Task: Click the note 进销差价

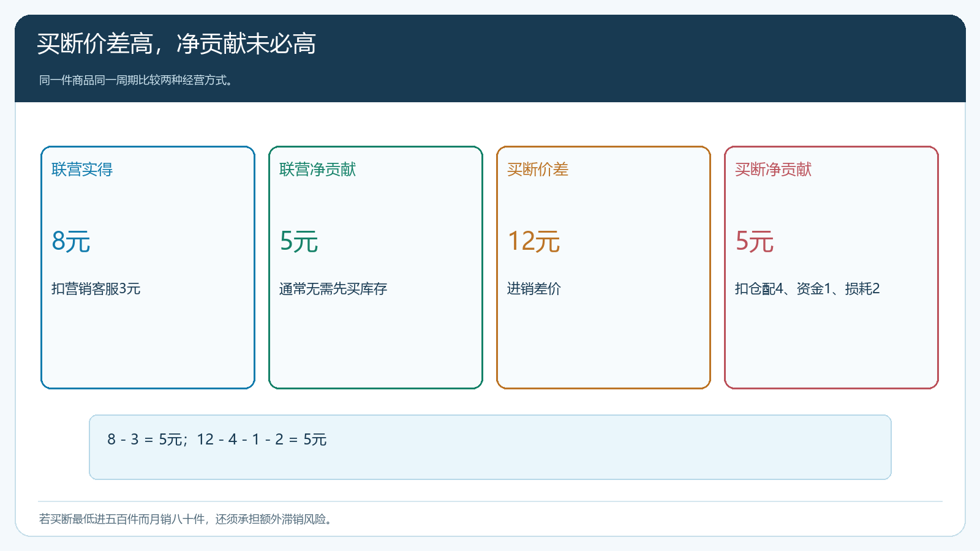Action: (534, 289)
